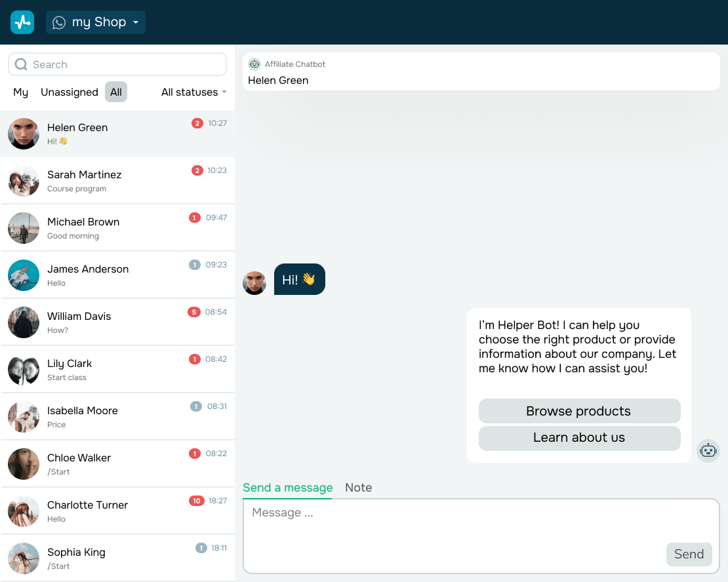Switch to the Note tab
This screenshot has height=582, width=728.
point(359,488)
